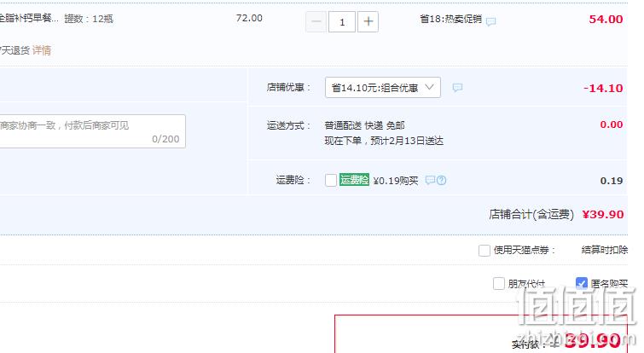Viewport: 644px width, 353px height.
Task: Click the ¥39.90 store total
Action: point(603,214)
